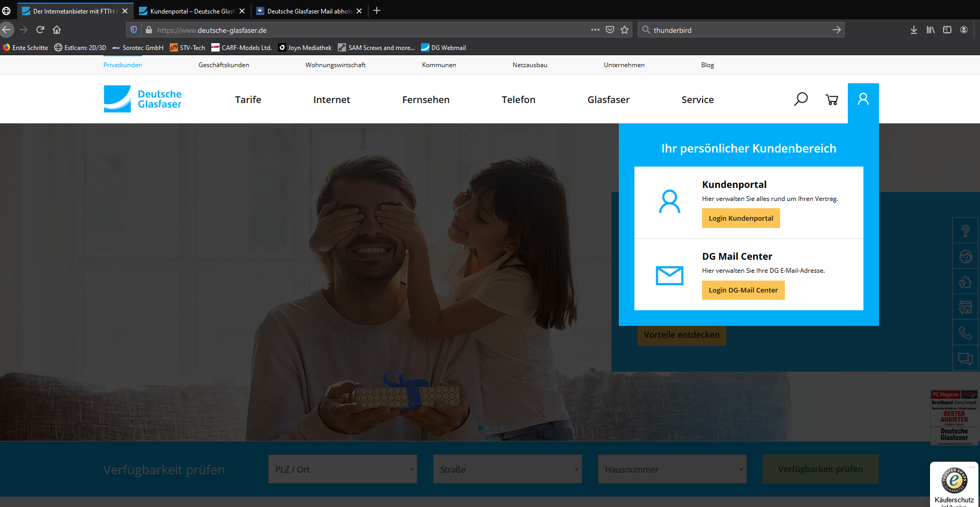The image size is (980, 507).
Task: Click the Kundenportal user profile icon
Action: (x=669, y=201)
